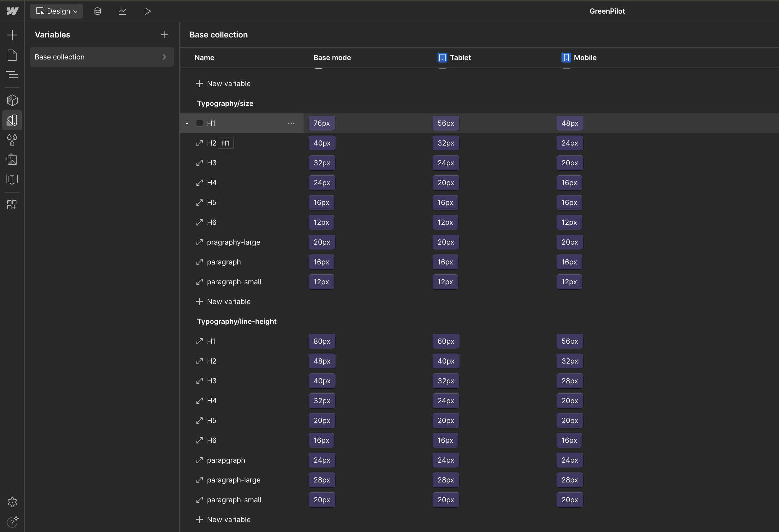
Task: Open the Components cube icon
Action: point(12,100)
